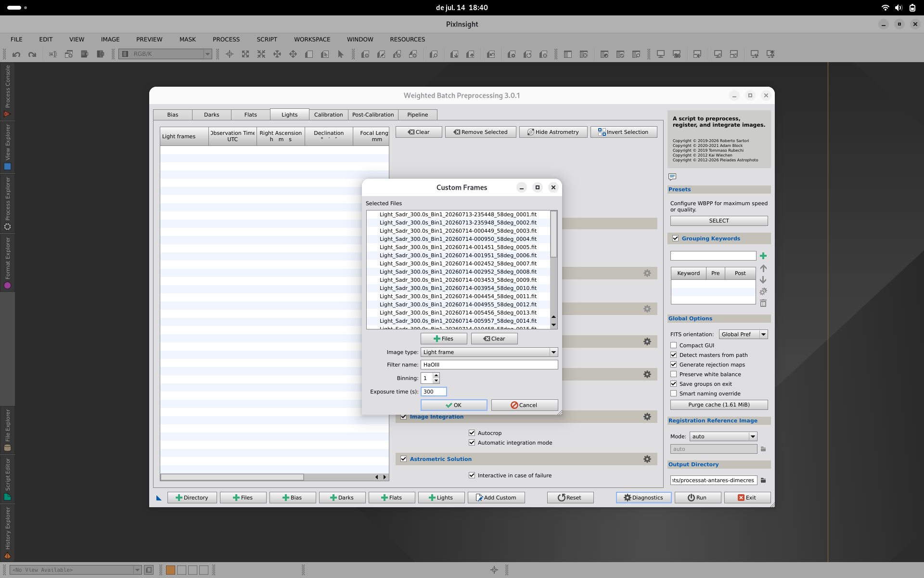Click the Exposure time input field

point(434,392)
